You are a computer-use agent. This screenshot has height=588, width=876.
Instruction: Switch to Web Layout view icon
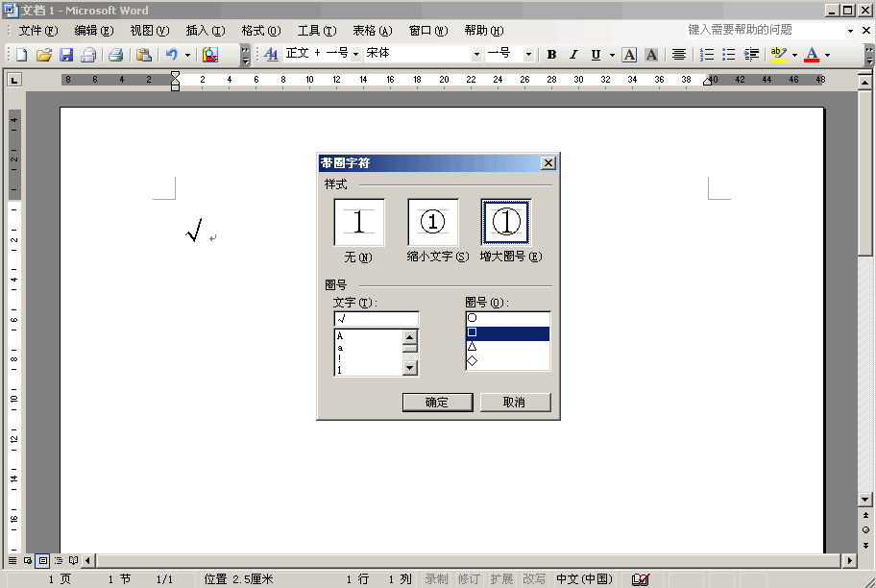(27, 560)
